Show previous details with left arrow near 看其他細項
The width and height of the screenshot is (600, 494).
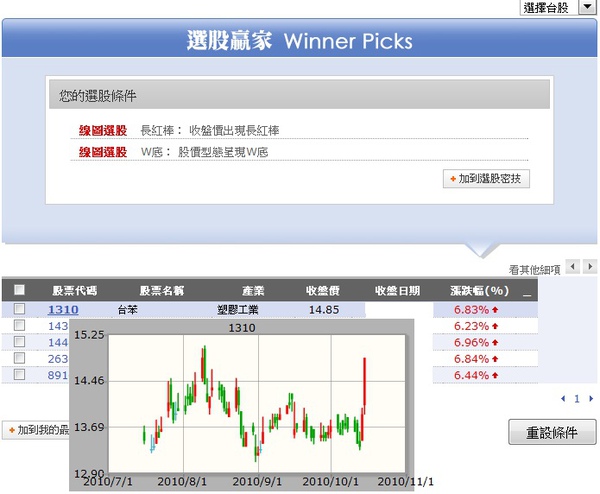tap(573, 266)
